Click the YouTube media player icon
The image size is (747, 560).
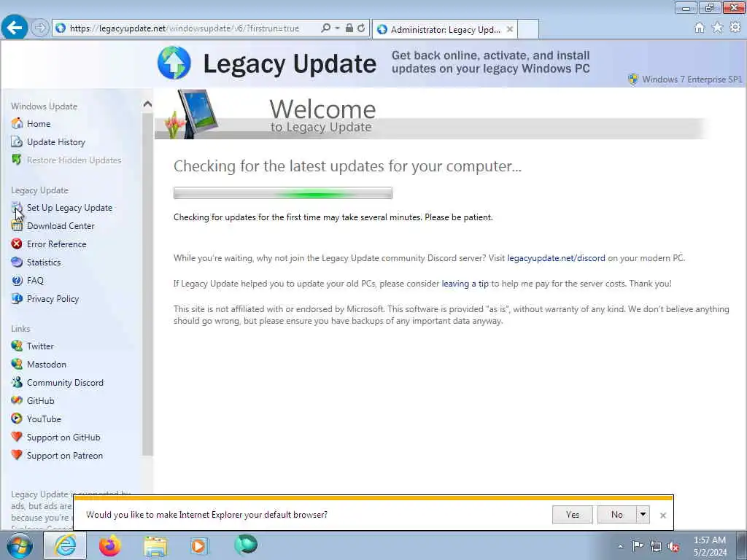click(x=17, y=419)
